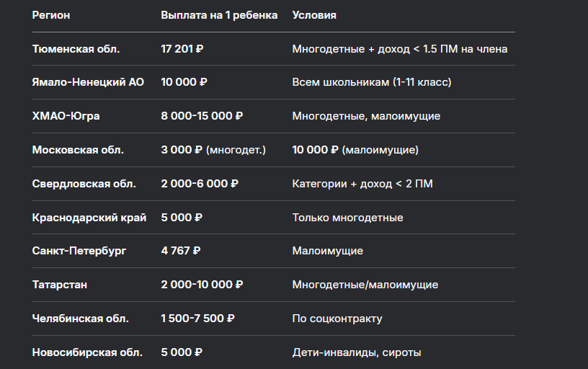Select the Московская обл. row label
Image resolution: width=588 pixels, height=369 pixels.
[78, 150]
